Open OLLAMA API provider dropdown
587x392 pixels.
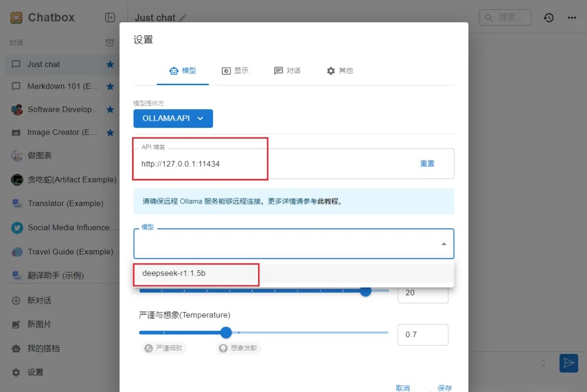pos(173,119)
